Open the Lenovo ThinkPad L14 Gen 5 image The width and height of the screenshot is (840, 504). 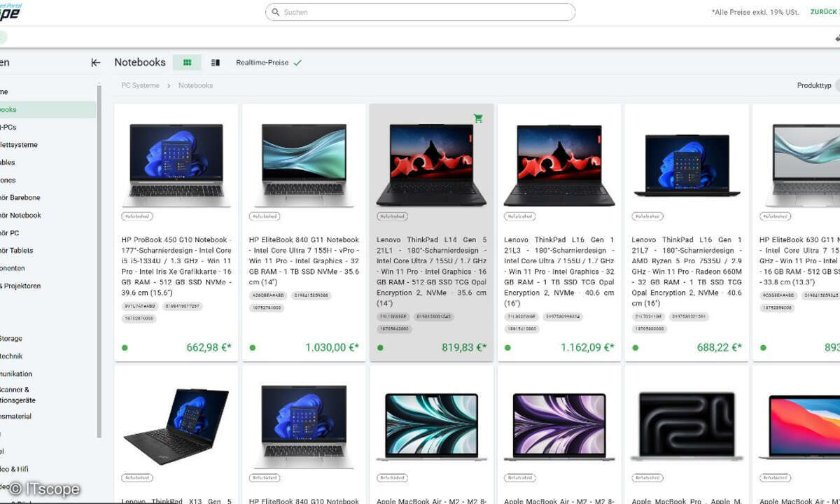pos(431,164)
